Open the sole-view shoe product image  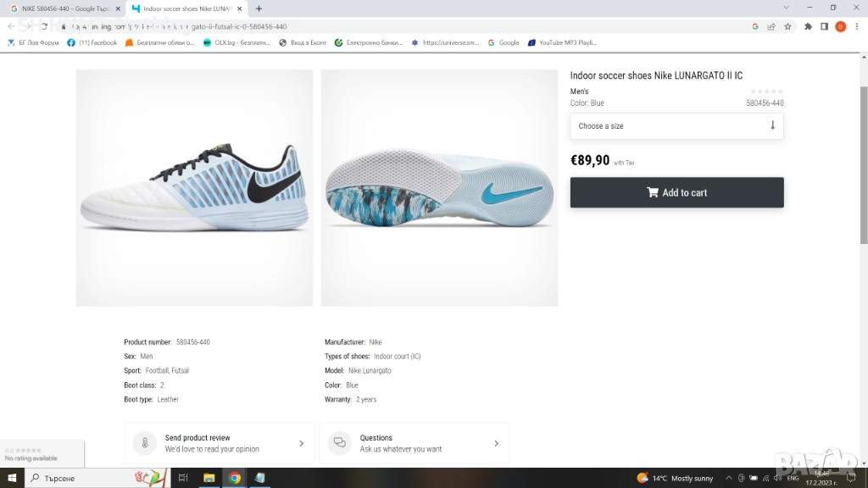coord(439,187)
